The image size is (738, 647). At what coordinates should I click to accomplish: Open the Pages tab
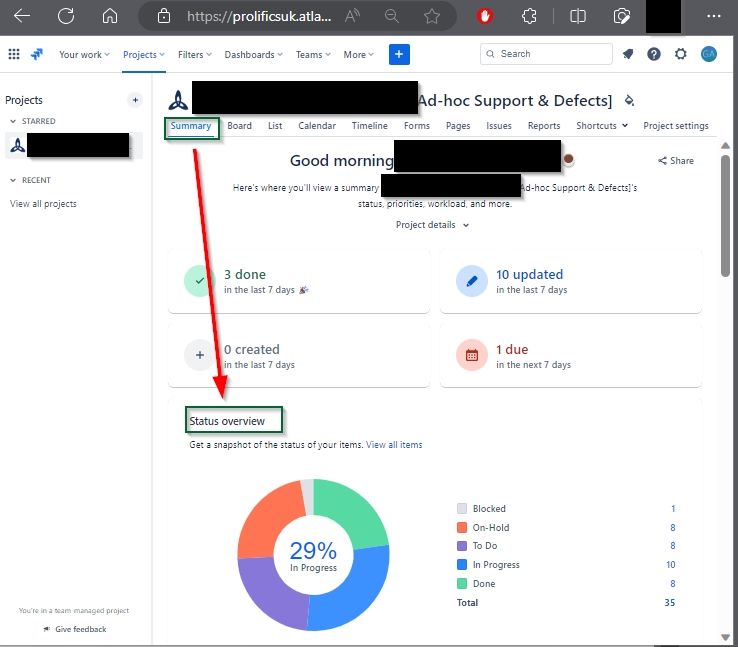tap(458, 126)
